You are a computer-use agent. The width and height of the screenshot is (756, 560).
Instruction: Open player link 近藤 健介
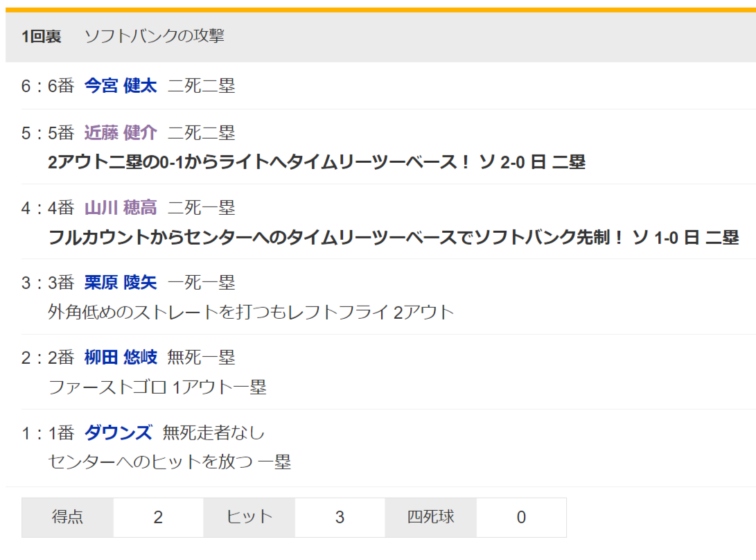click(x=121, y=132)
